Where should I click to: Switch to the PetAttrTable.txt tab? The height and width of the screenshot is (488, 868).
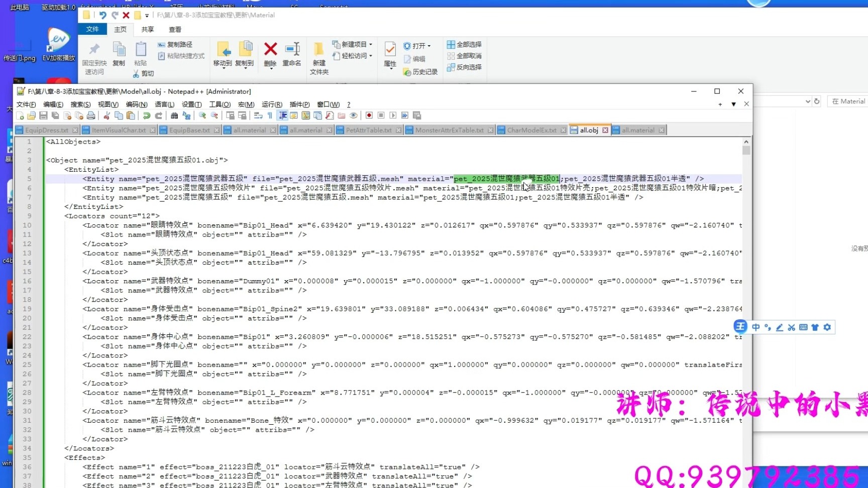369,130
